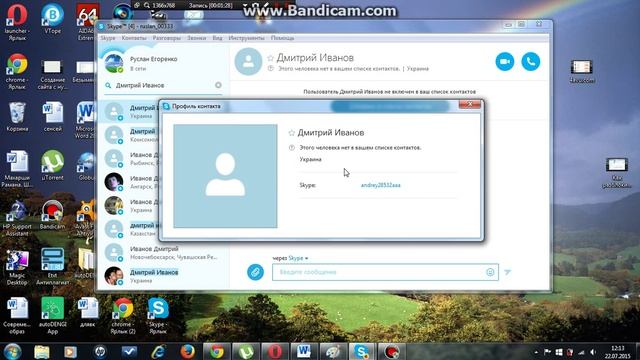Open the Skype desktop shortcut
Image resolution: width=640 pixels, height=360 pixels.
coord(158,316)
